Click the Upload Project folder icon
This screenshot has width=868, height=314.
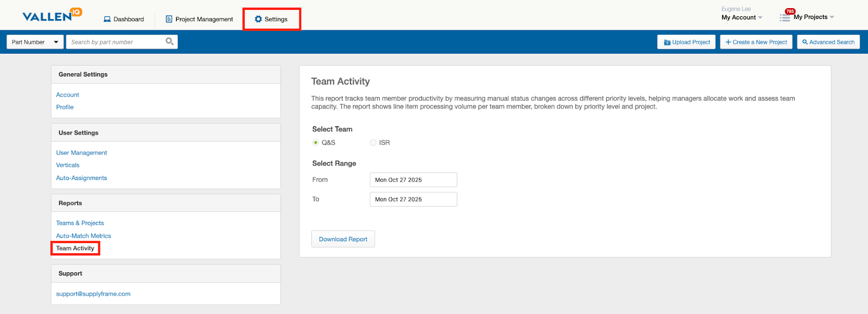[x=667, y=42]
